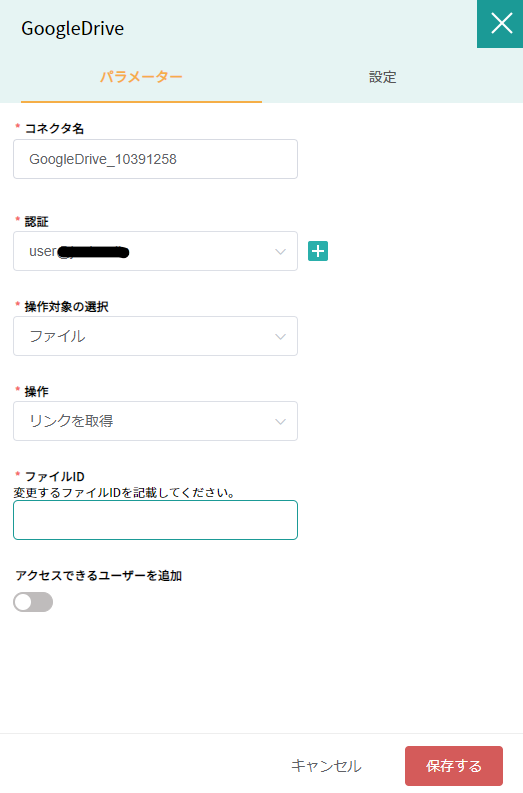
Task: Close the GoogleDrive panel with the X icon
Action: click(501, 24)
